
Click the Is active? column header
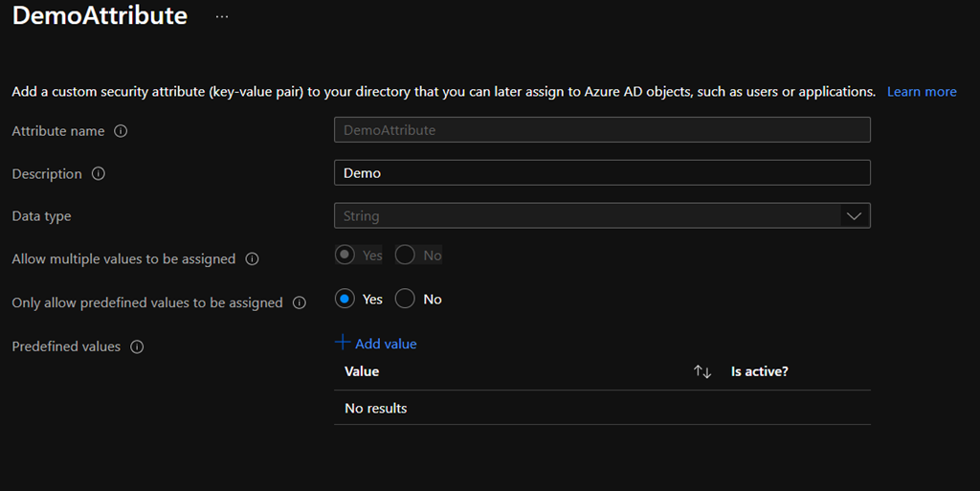tap(759, 371)
